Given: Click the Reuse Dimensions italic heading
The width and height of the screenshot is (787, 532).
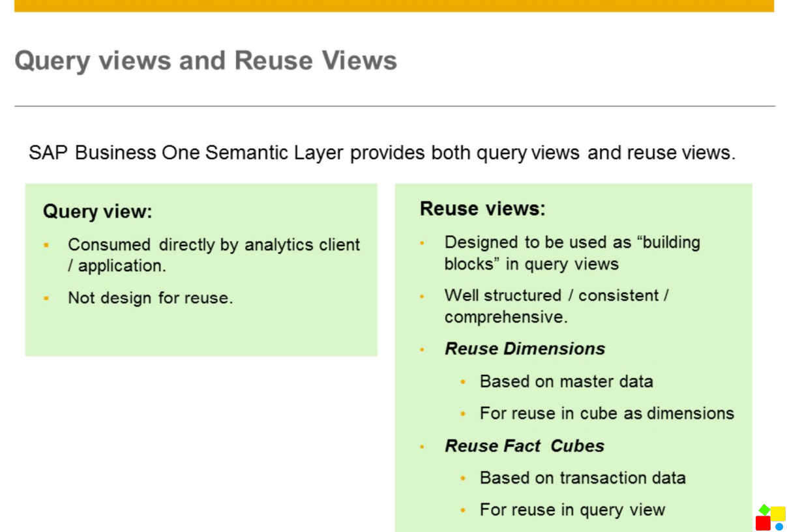Looking at the screenshot, I should [524, 349].
